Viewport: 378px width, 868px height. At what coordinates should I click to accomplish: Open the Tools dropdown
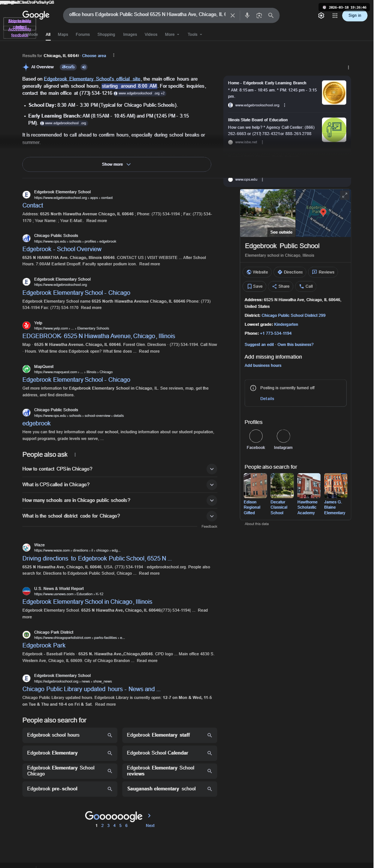tap(195, 34)
